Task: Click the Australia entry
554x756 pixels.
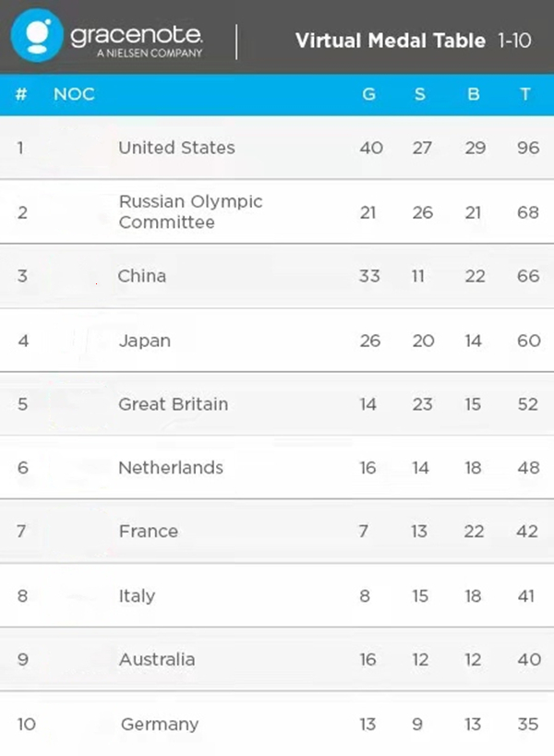Action: pos(157,660)
